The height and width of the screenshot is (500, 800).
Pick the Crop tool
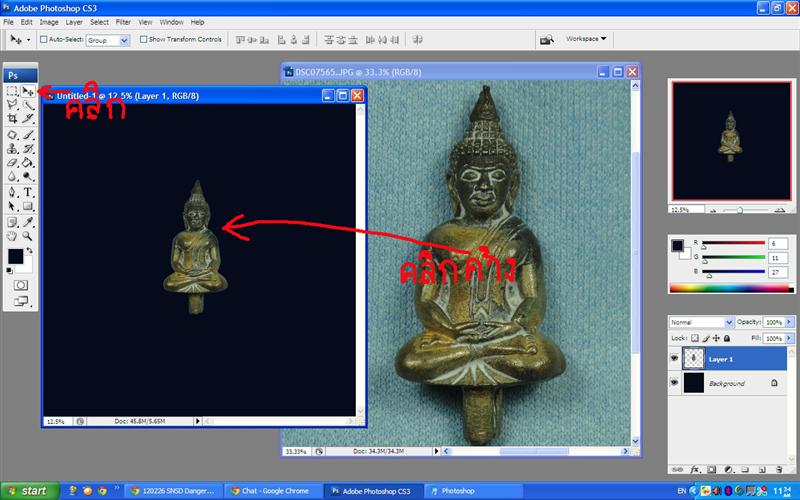click(x=12, y=119)
